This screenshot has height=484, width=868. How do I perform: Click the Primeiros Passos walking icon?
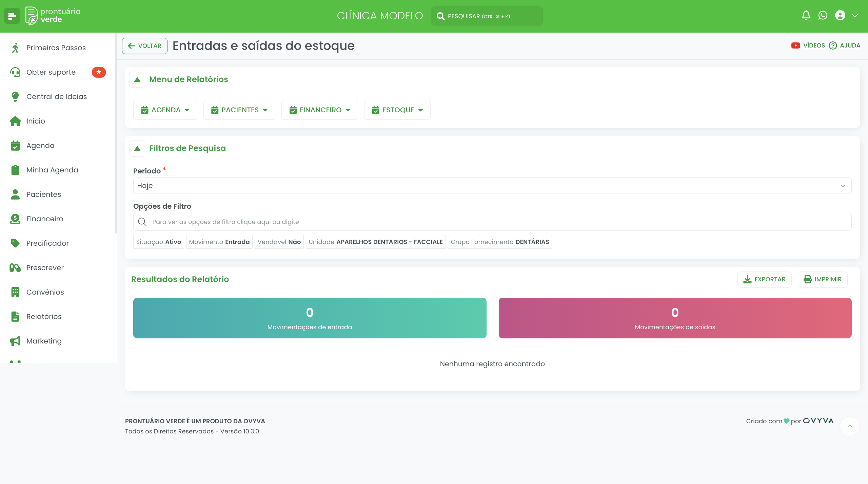click(x=15, y=48)
